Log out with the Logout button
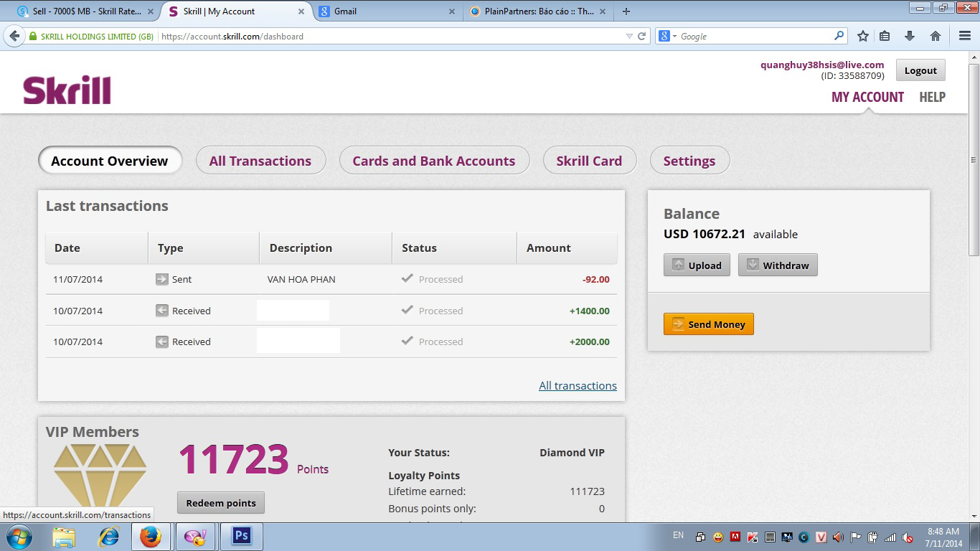The height and width of the screenshot is (551, 980). click(920, 70)
